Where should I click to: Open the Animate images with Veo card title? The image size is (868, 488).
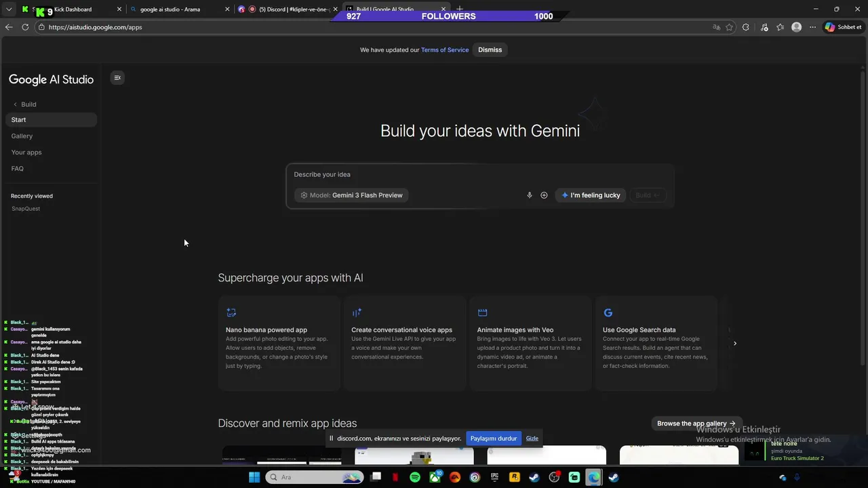(x=515, y=330)
